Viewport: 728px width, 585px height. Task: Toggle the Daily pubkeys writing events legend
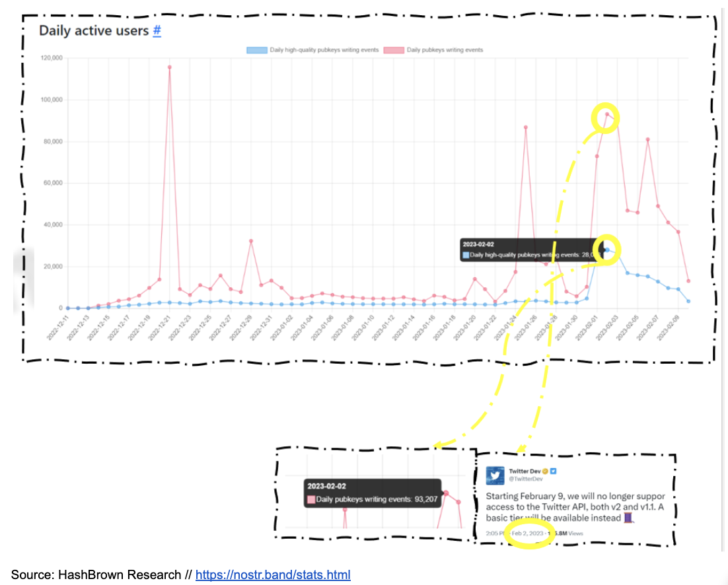tap(445, 50)
